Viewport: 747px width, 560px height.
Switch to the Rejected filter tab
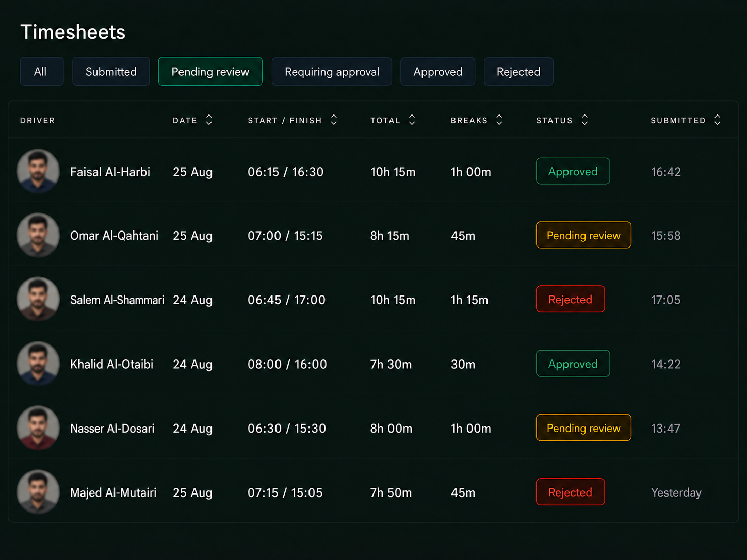pyautogui.click(x=518, y=71)
